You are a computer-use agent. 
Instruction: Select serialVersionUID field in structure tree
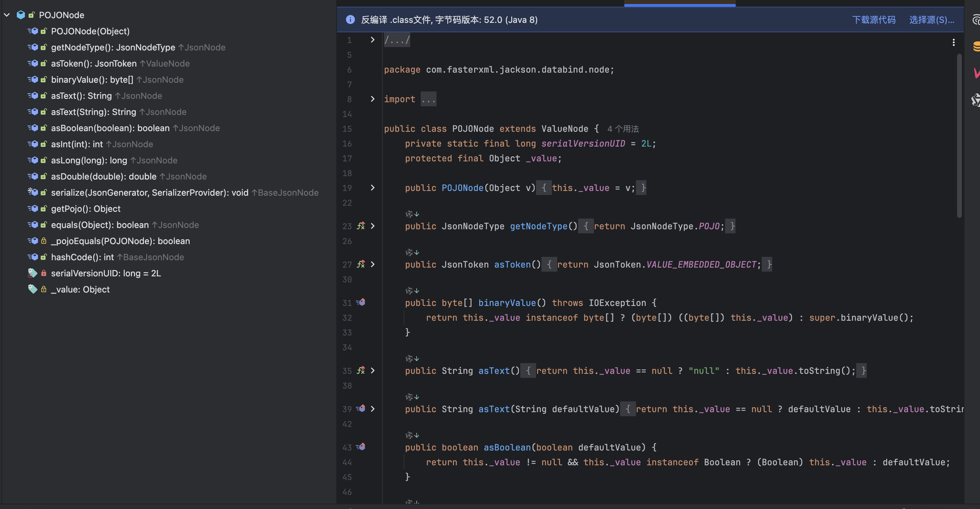pyautogui.click(x=106, y=273)
